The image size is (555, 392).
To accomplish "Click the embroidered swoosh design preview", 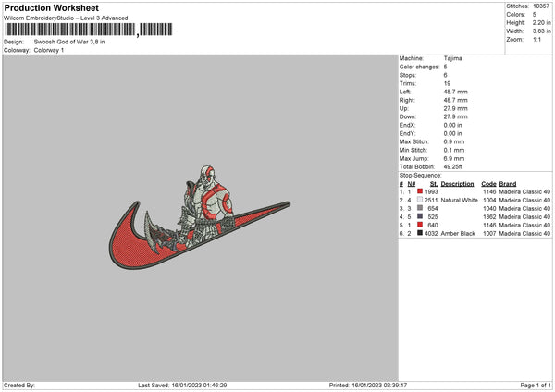I will click(x=200, y=217).
